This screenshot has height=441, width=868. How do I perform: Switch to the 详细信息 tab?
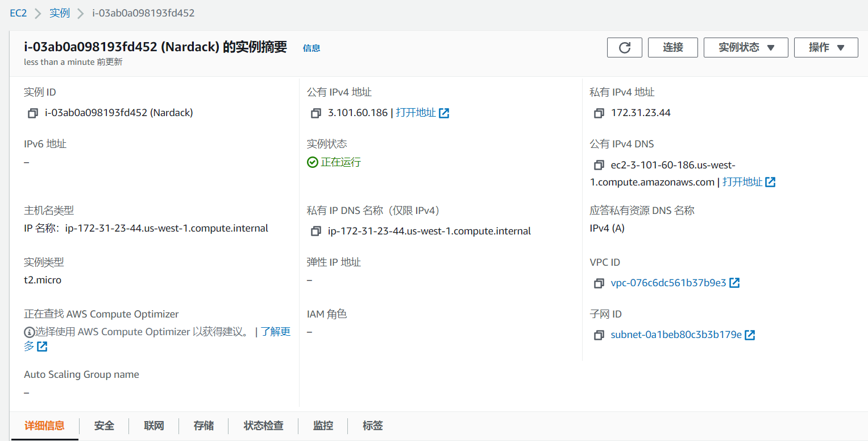(x=44, y=426)
